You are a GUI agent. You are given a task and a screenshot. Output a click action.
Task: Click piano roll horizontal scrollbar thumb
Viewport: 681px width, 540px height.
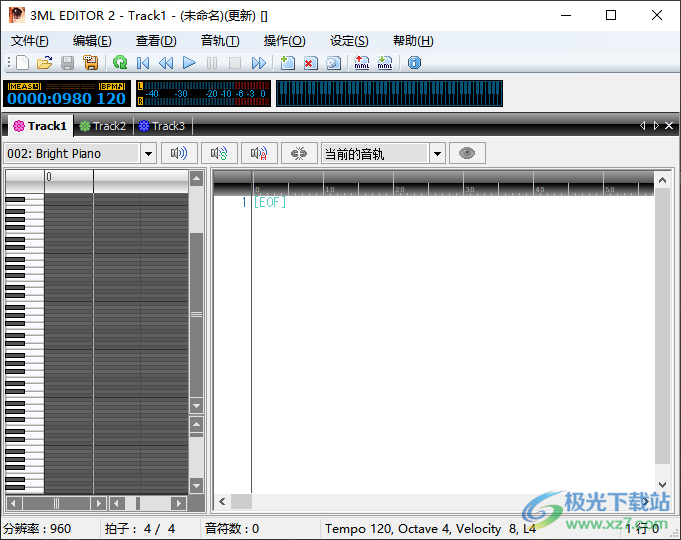point(56,504)
